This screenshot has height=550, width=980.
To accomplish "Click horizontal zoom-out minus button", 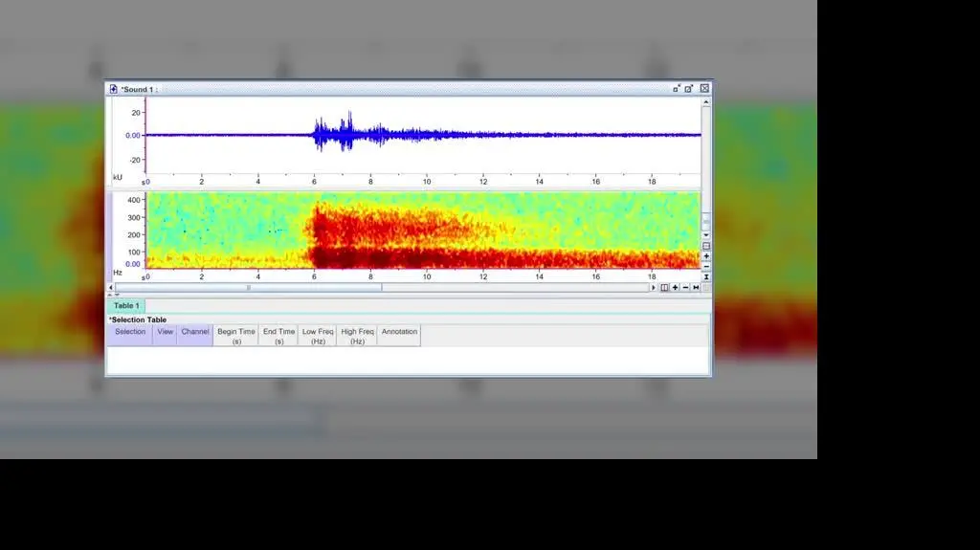I will (x=685, y=287).
